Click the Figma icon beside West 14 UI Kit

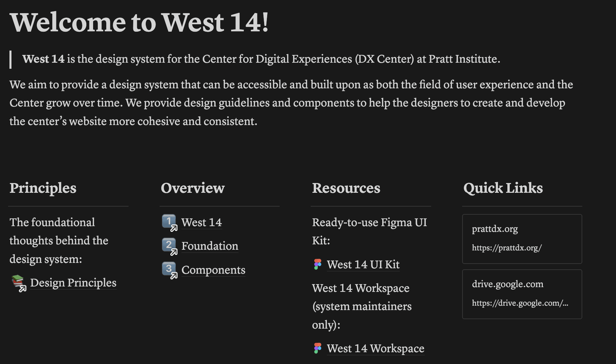tap(317, 265)
